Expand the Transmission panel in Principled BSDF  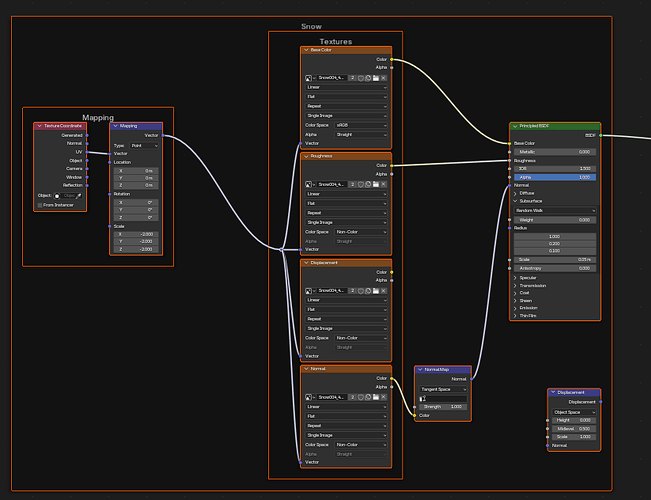pyautogui.click(x=515, y=286)
